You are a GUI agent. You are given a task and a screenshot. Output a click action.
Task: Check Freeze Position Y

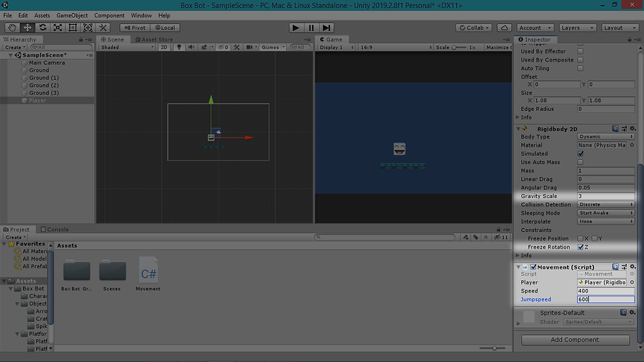594,238
